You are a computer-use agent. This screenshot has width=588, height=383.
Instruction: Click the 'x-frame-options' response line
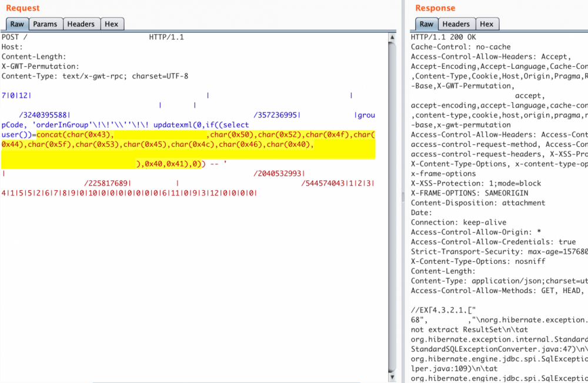click(x=443, y=173)
